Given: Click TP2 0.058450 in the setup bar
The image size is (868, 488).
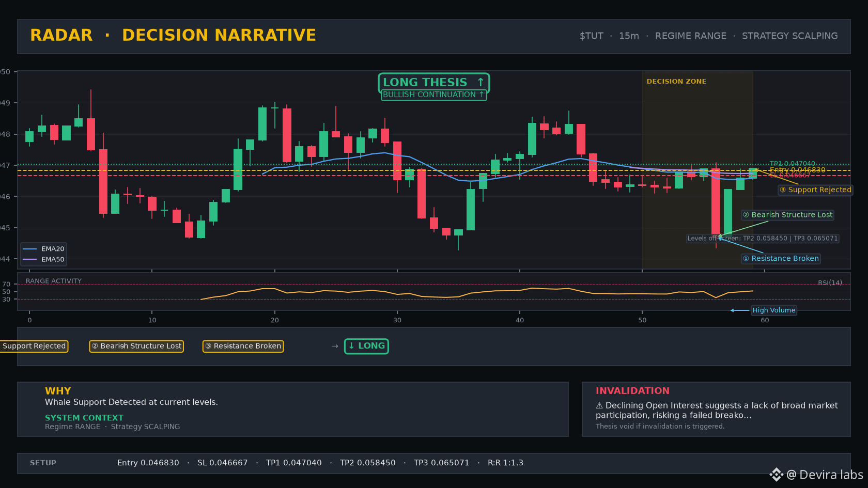Looking at the screenshot, I should [x=368, y=463].
